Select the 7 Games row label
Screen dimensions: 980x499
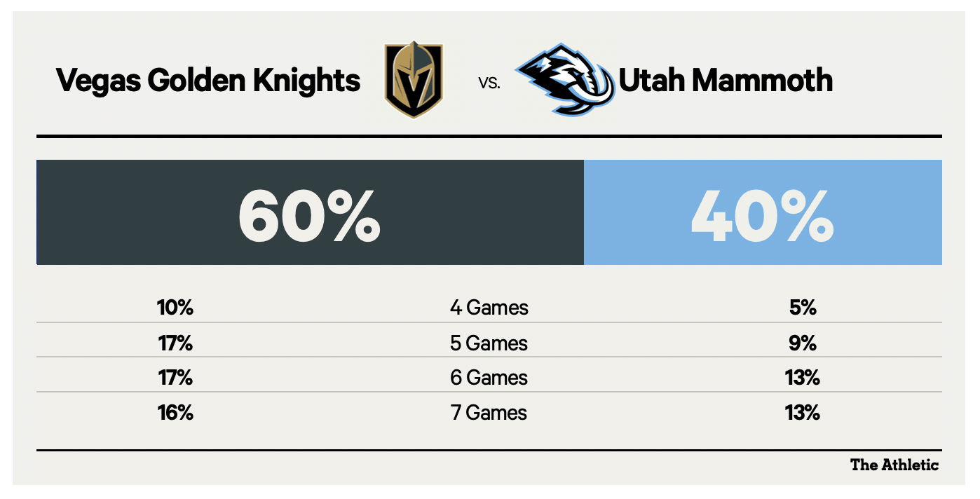coord(489,413)
